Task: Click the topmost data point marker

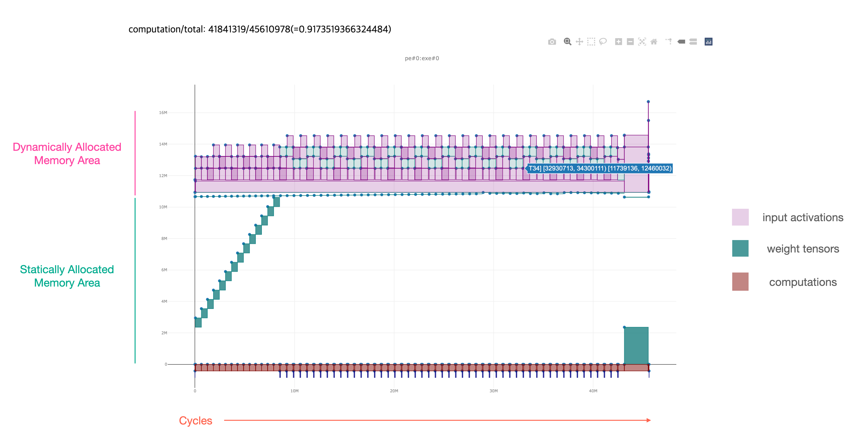Action: coord(648,102)
